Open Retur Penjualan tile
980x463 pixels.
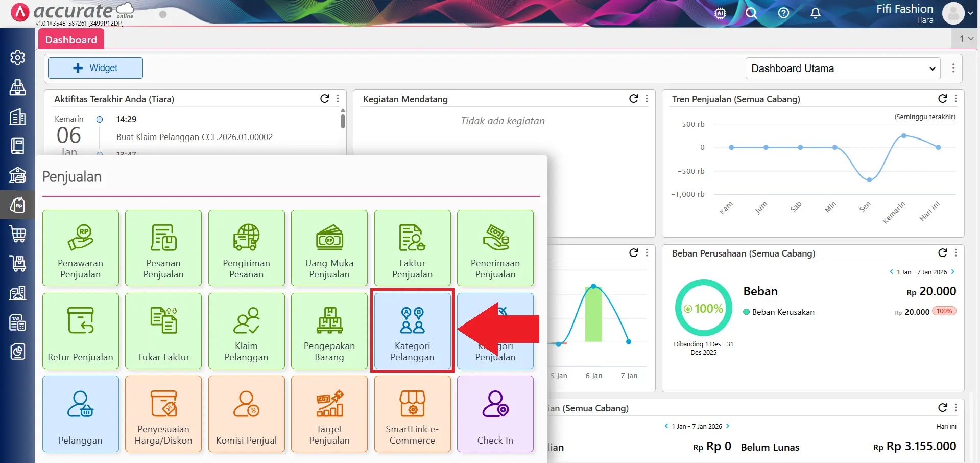pos(80,331)
